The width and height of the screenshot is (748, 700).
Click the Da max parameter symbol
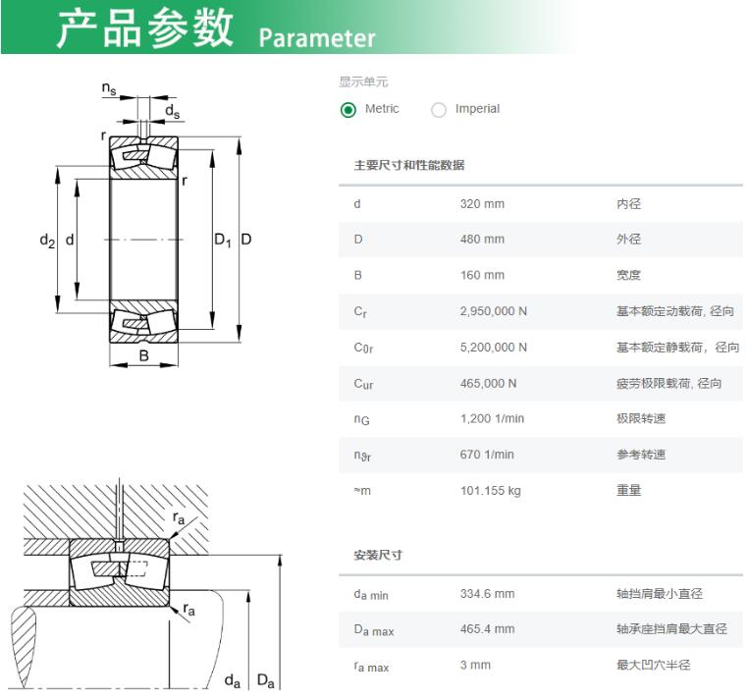pyautogui.click(x=374, y=630)
